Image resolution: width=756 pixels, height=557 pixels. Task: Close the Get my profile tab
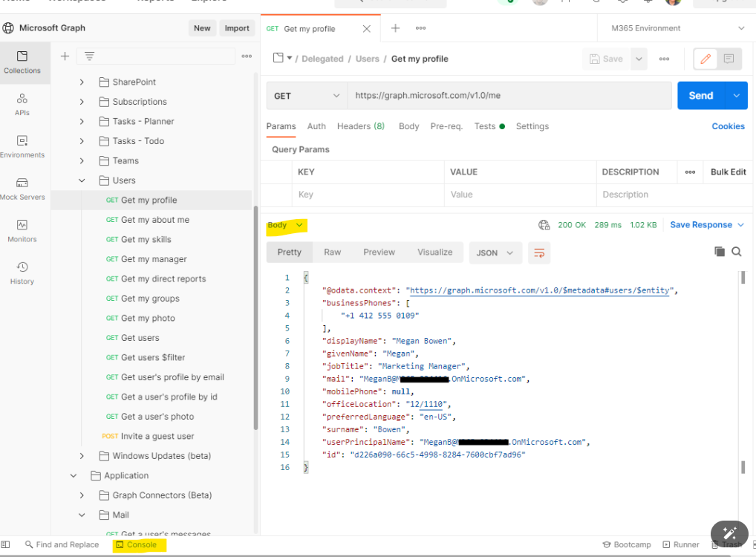coord(366,29)
